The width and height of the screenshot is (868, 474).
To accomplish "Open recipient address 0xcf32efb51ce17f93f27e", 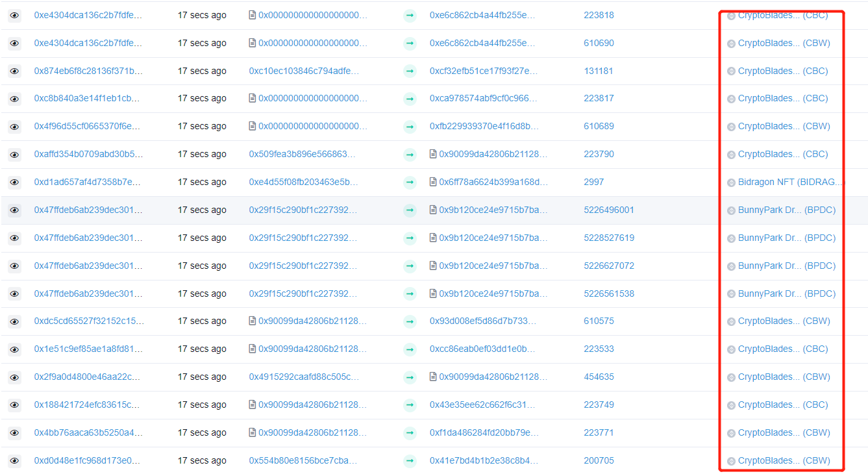I will pos(484,71).
